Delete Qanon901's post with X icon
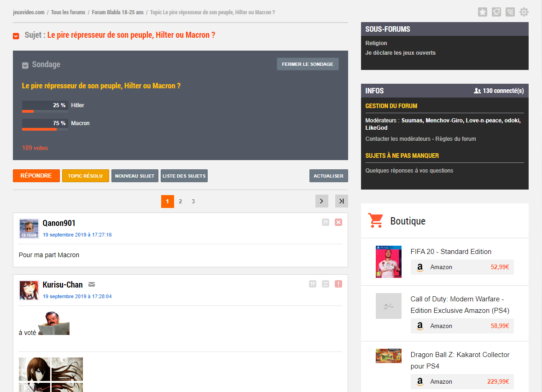542x392 pixels. pos(338,223)
